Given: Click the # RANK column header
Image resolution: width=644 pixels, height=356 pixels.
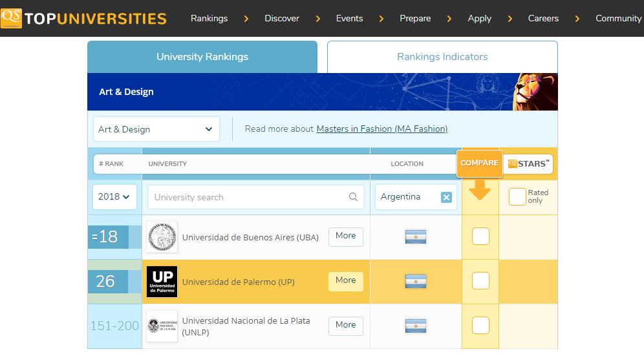Looking at the screenshot, I should (x=111, y=164).
